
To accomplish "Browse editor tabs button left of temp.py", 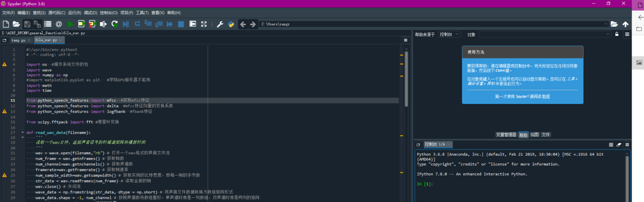I will point(4,40).
